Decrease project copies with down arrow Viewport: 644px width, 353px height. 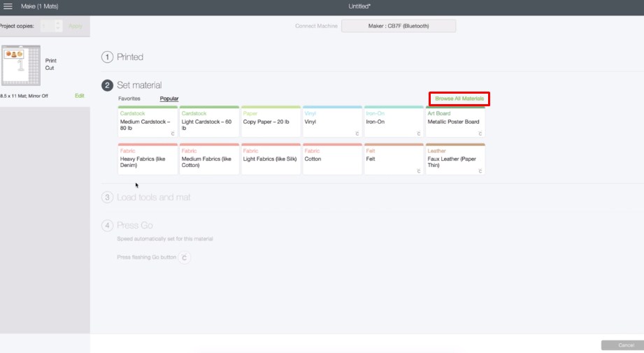58,29
